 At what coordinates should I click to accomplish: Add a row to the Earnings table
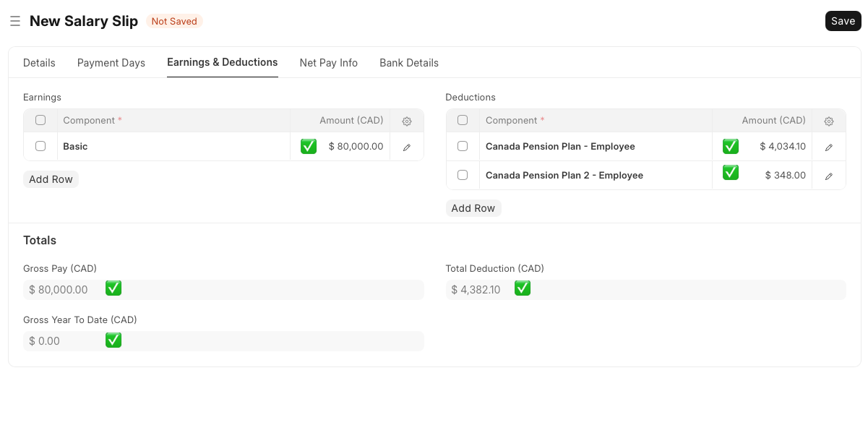coord(51,179)
